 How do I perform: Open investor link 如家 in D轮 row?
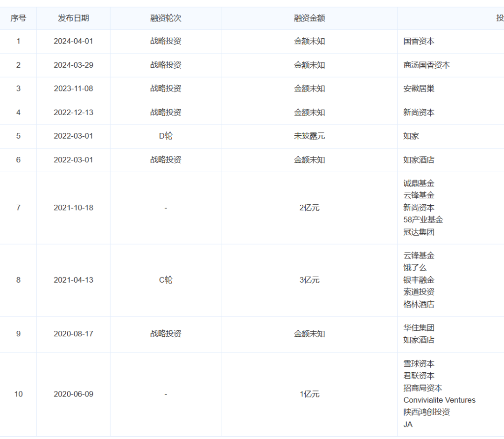pos(411,136)
